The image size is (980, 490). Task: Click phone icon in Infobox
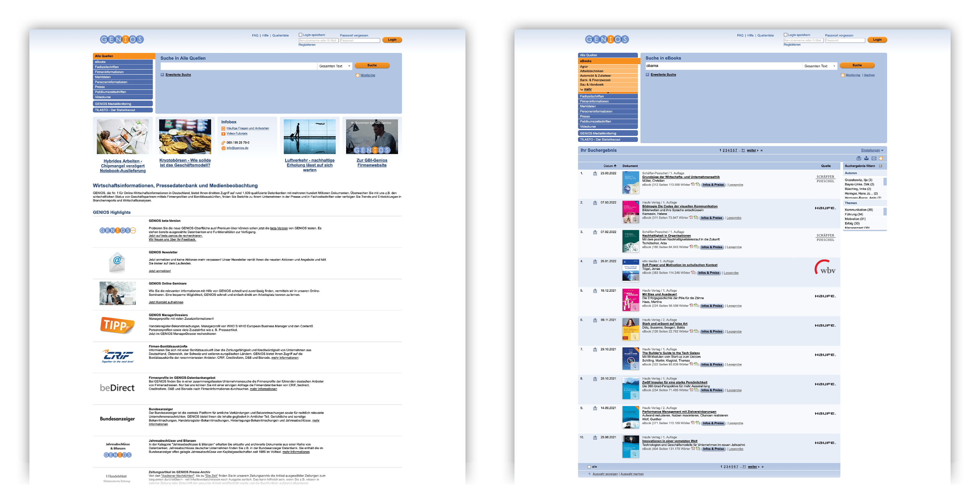tap(223, 143)
